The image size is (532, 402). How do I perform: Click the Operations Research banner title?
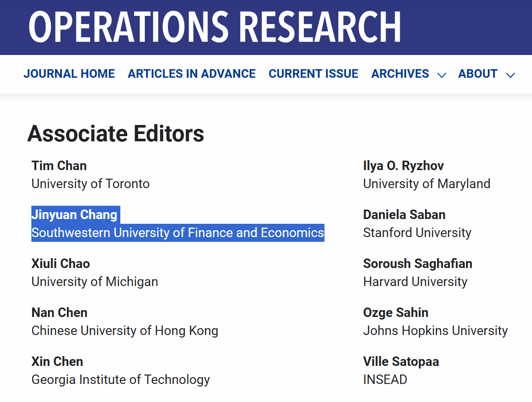(215, 27)
